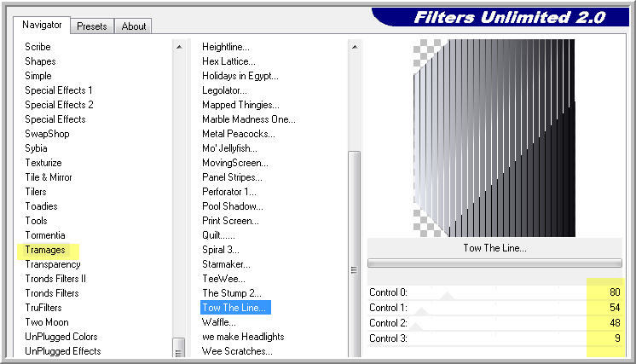This screenshot has width=636, height=364.
Task: Click the Control 3 value 9
Action: tap(617, 338)
